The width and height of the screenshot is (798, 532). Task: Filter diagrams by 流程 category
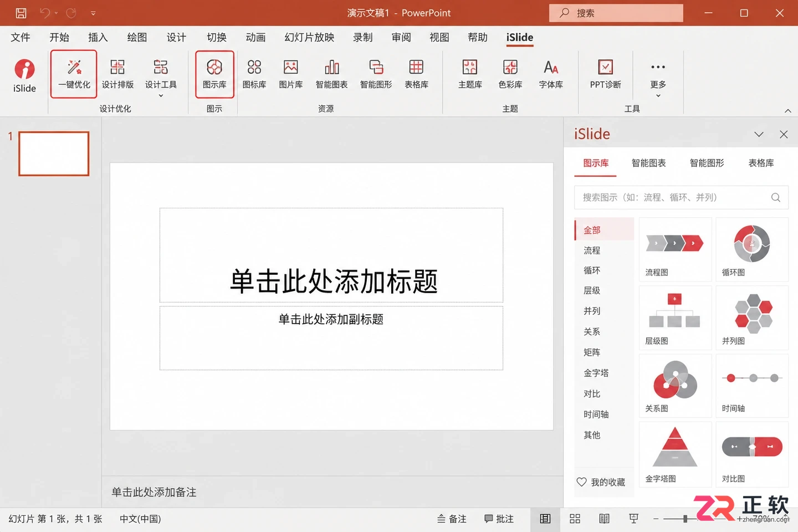pos(592,250)
